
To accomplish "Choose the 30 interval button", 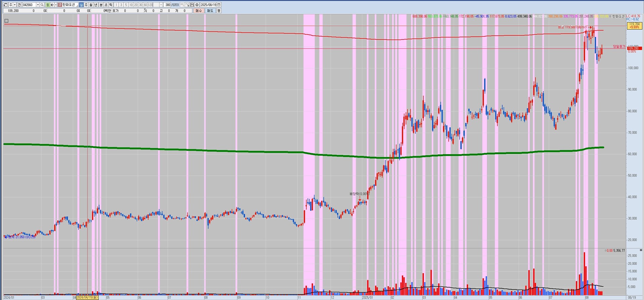I will click(141, 5).
